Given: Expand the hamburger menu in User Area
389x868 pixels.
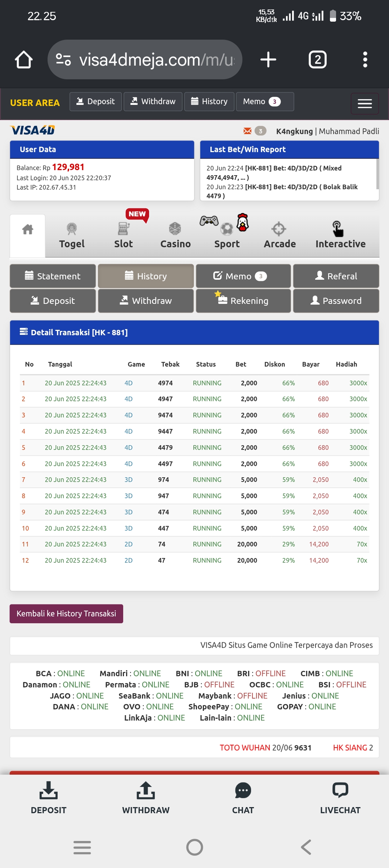Looking at the screenshot, I should 365,104.
